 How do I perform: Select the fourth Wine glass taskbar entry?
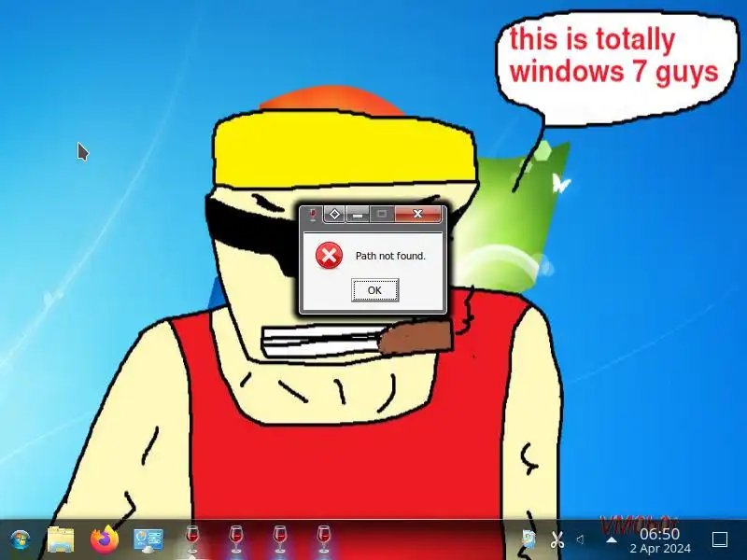pyautogui.click(x=324, y=539)
